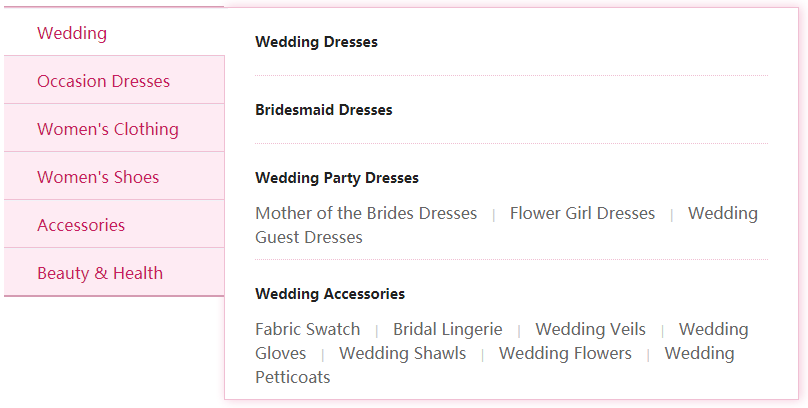Open the Fabric Swatch link
Image resolution: width=808 pixels, height=408 pixels.
tap(308, 329)
